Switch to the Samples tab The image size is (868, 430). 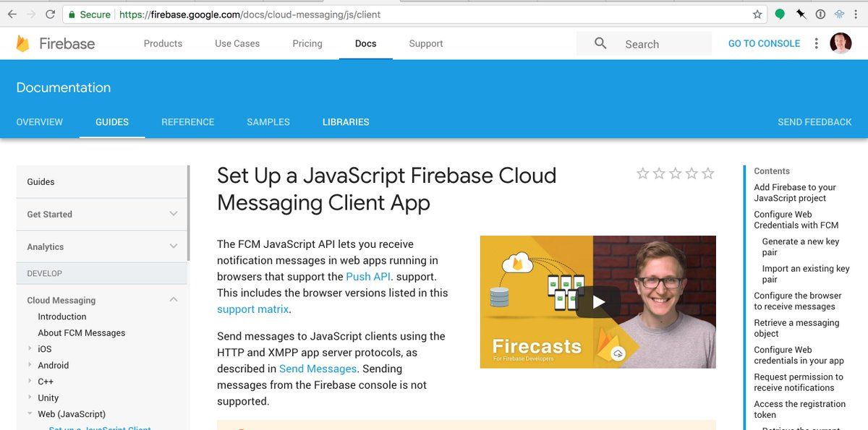click(268, 122)
